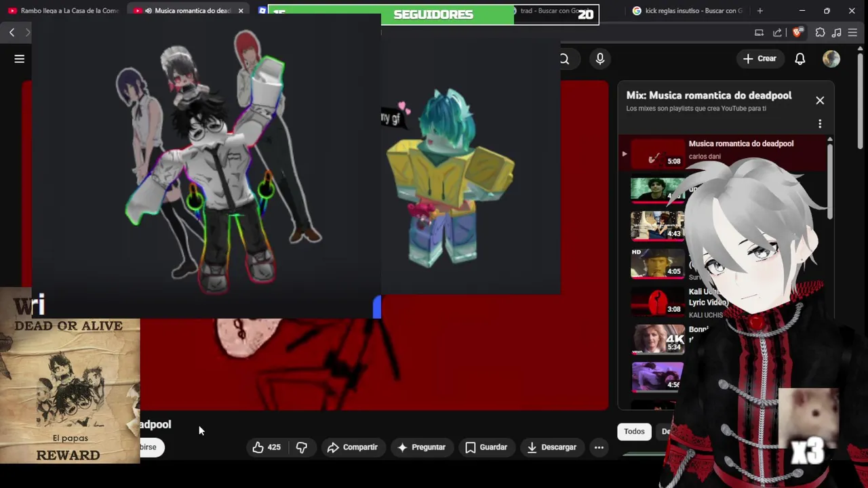The width and height of the screenshot is (868, 488).
Task: Go back with the browser back arrow
Action: tap(12, 33)
